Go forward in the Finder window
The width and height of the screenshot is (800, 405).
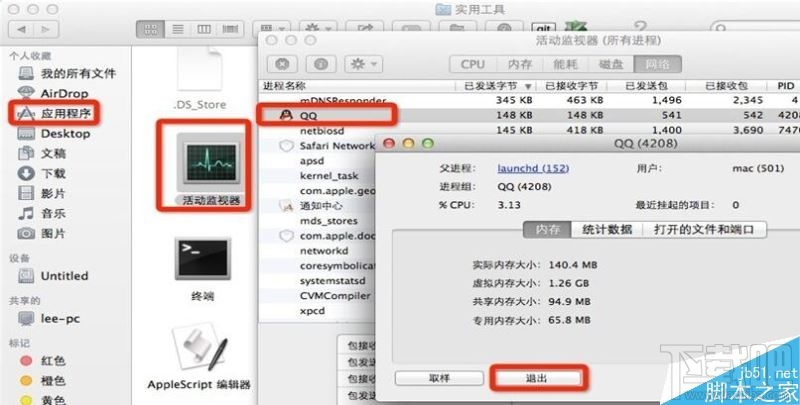[46, 30]
